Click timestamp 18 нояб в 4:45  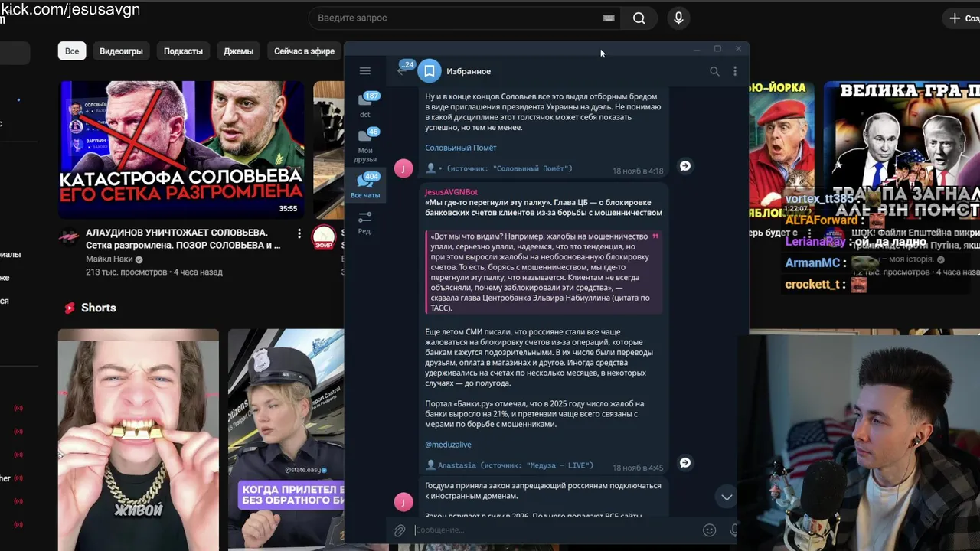[x=638, y=468]
